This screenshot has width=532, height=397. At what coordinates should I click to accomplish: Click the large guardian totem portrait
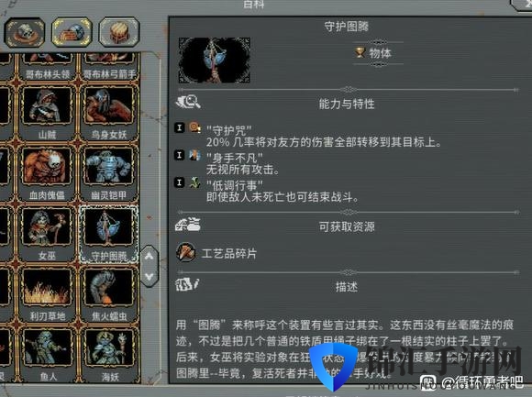(215, 61)
